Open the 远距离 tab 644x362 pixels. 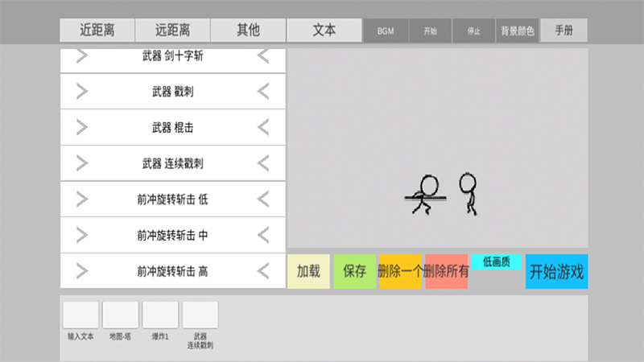[x=173, y=31]
